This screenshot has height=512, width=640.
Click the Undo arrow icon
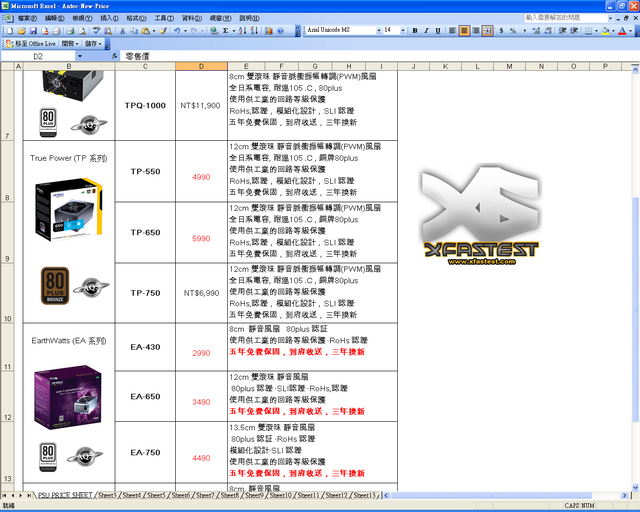(x=177, y=31)
